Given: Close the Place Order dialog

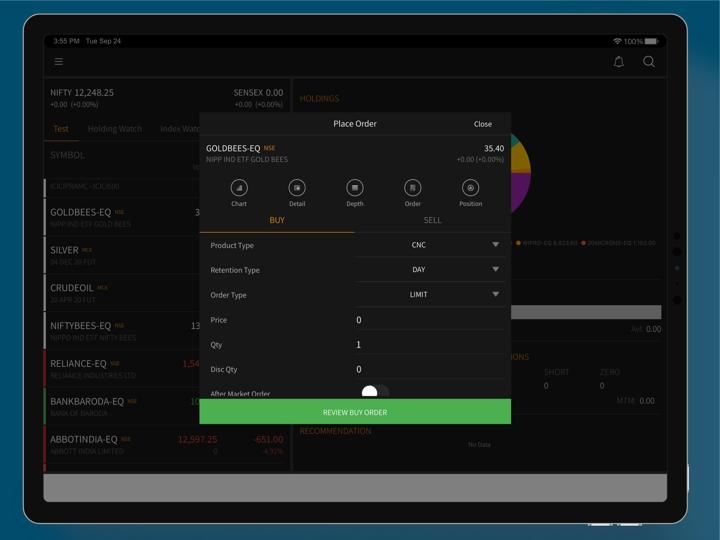Looking at the screenshot, I should [483, 124].
